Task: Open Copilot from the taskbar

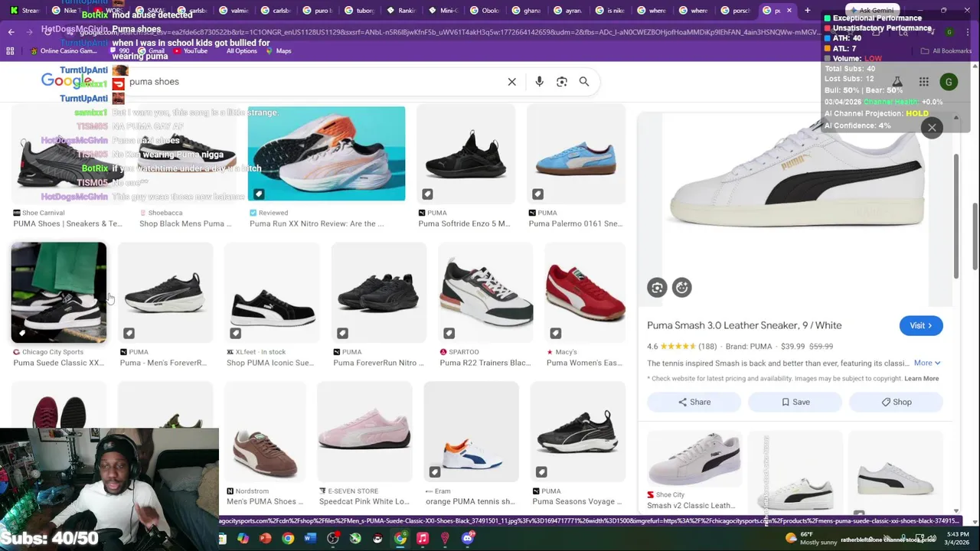Action: pos(243,539)
